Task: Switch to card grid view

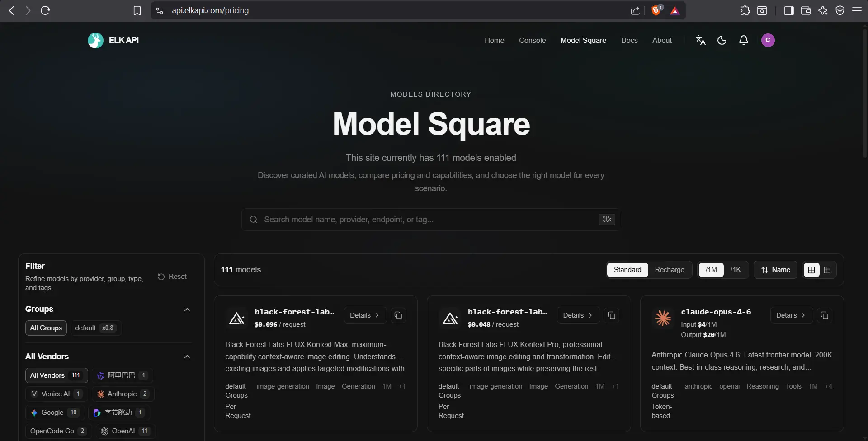Action: (811, 270)
